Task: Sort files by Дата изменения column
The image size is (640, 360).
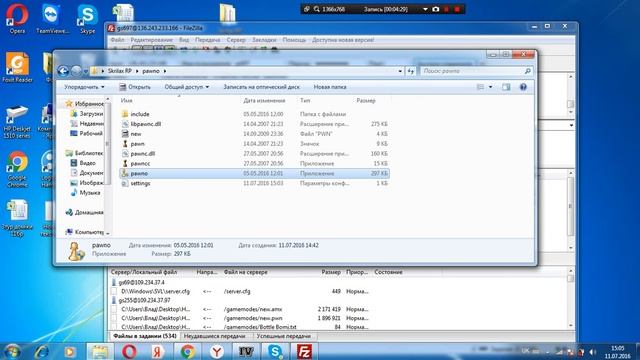Action: [x=264, y=100]
